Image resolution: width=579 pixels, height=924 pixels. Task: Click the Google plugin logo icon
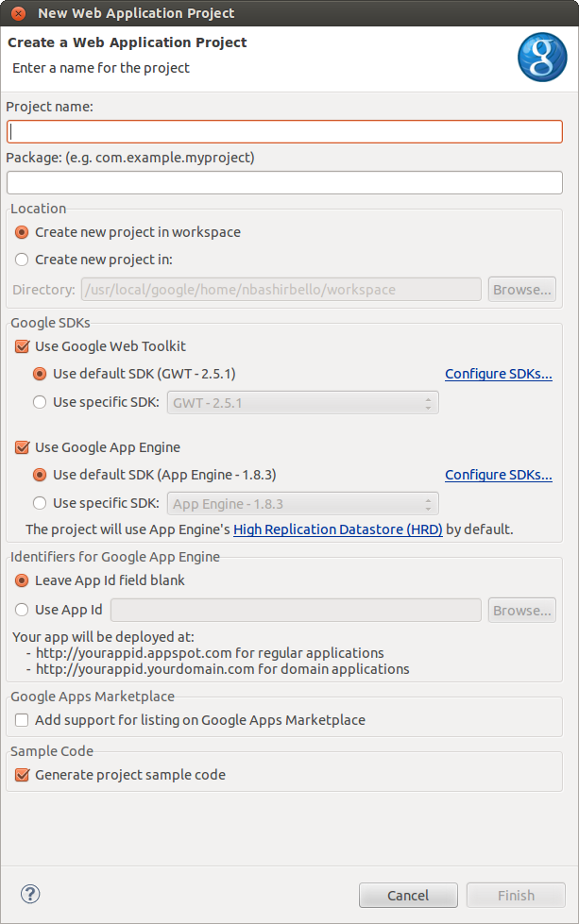pos(541,57)
